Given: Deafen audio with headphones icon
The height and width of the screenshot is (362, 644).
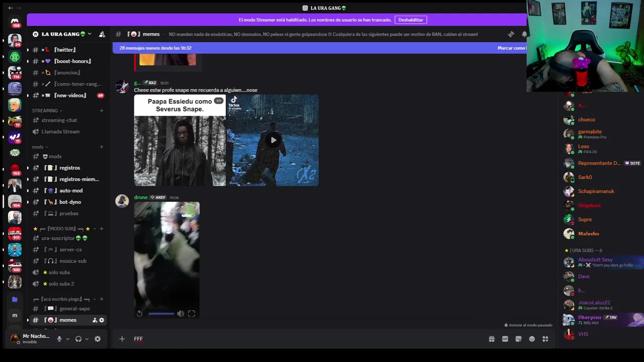Looking at the screenshot, I should [x=78, y=339].
